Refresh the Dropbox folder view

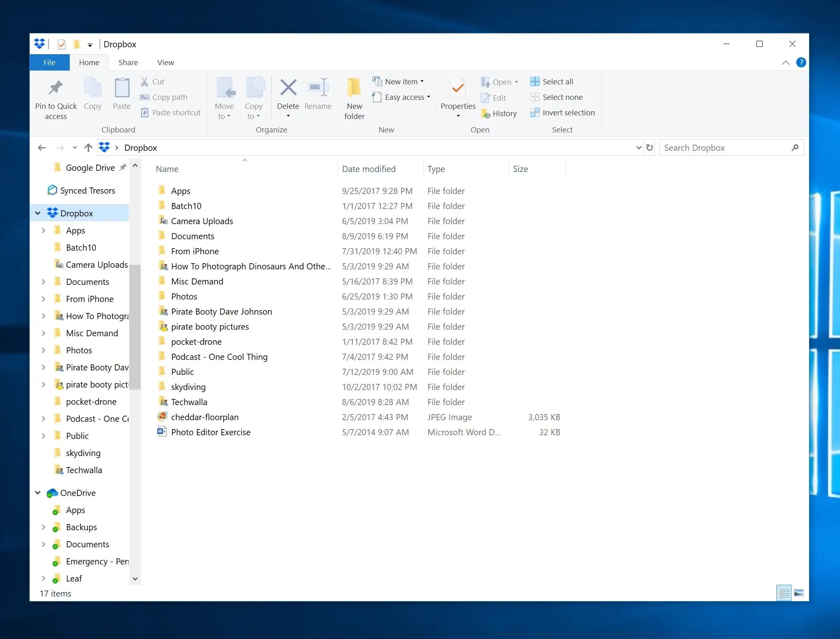[x=649, y=148]
